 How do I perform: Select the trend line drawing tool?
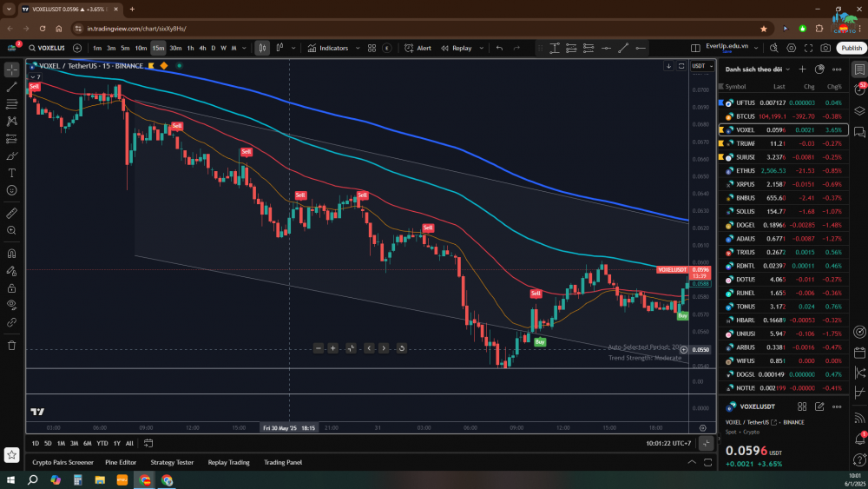click(11, 87)
